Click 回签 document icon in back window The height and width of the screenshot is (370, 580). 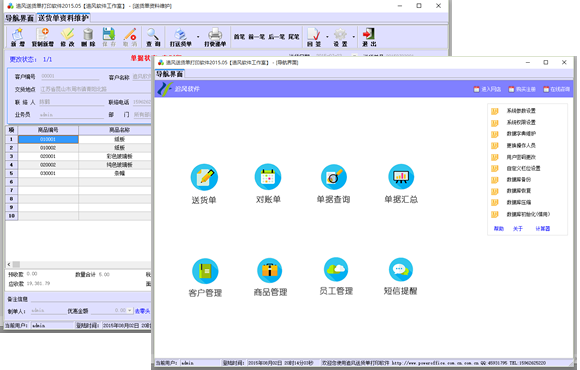(x=314, y=37)
